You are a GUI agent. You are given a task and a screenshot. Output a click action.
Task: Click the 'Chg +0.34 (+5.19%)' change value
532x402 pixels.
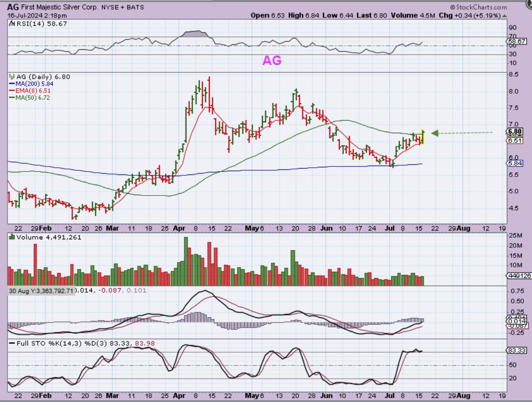point(470,15)
